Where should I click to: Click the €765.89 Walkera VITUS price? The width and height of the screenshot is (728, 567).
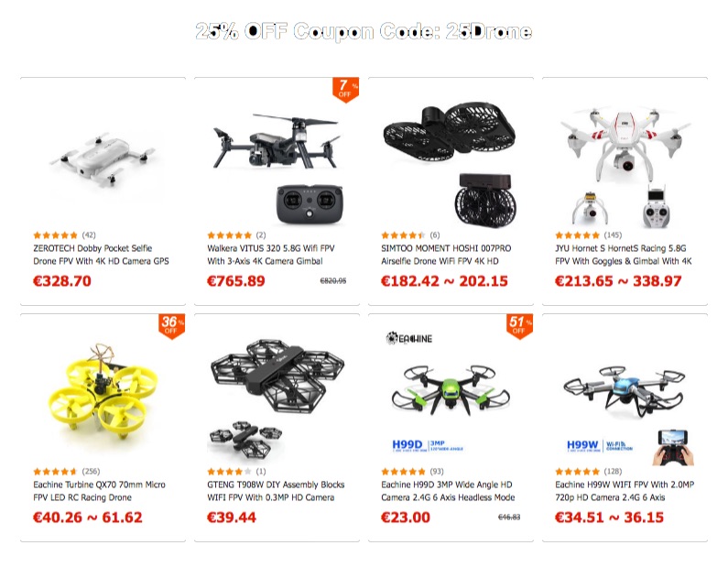(x=236, y=281)
